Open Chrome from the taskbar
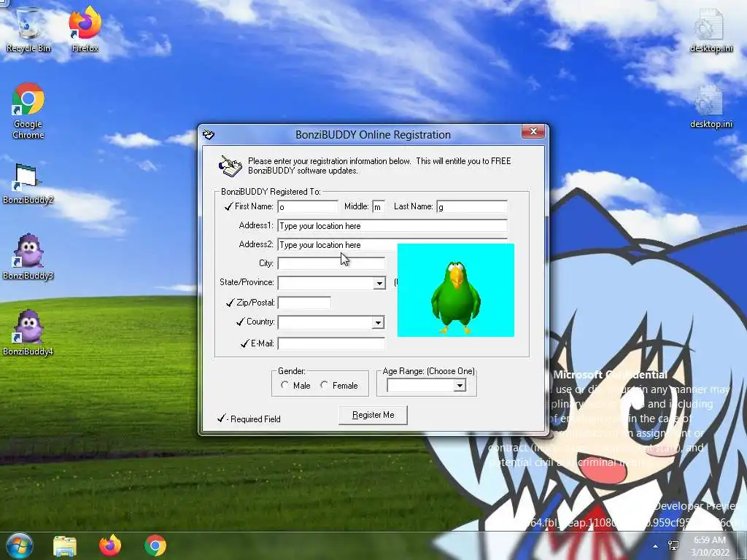The height and width of the screenshot is (560, 747). 155,545
